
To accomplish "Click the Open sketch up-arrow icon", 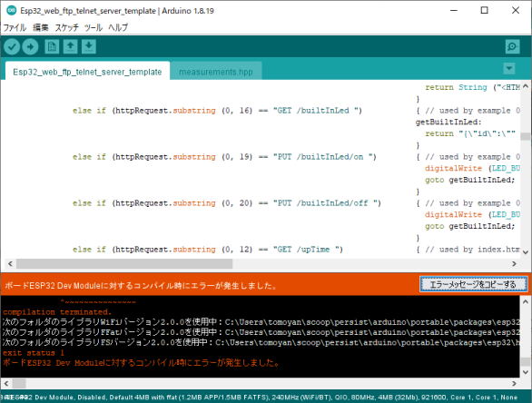I will (70, 47).
